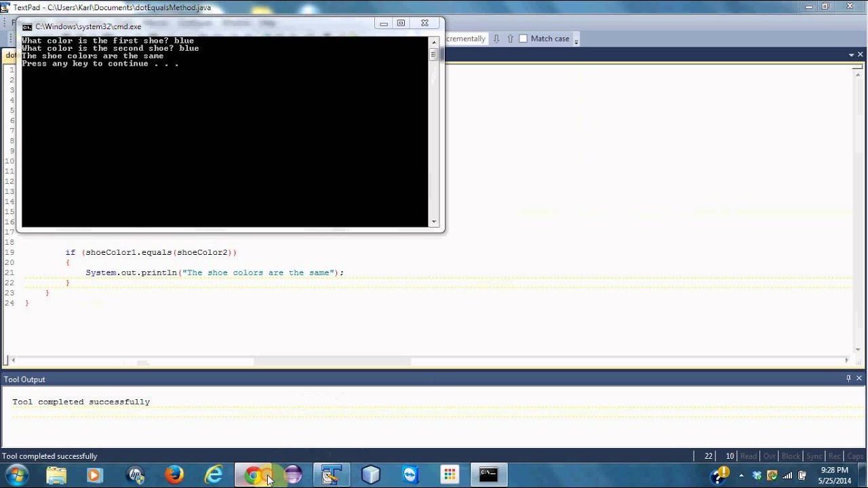868x488 pixels.
Task: Click the find previous up arrow
Action: 511,39
